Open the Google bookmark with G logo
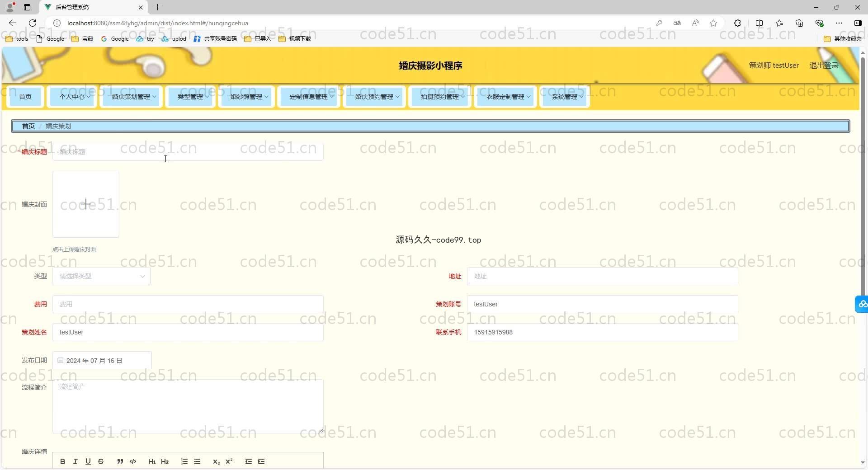 (x=115, y=39)
